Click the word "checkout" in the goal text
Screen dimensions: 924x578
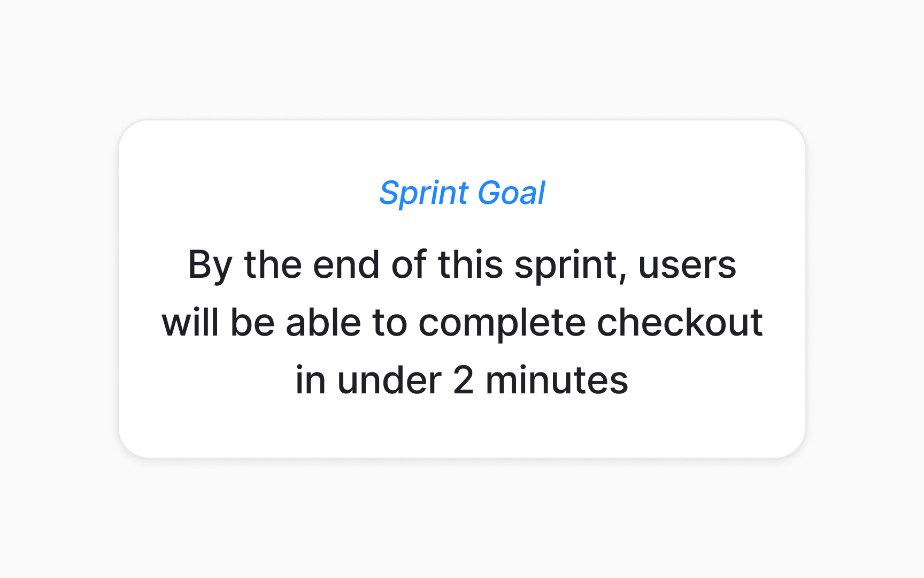(x=680, y=322)
